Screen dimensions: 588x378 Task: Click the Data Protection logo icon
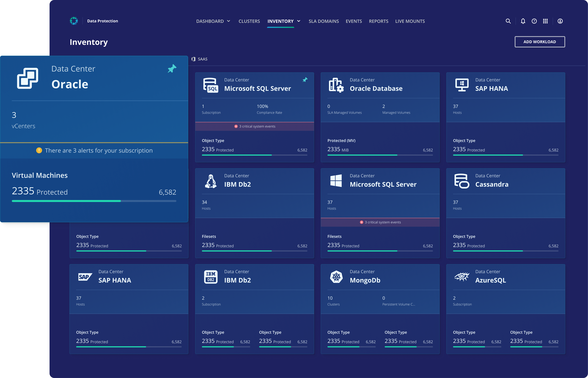74,21
